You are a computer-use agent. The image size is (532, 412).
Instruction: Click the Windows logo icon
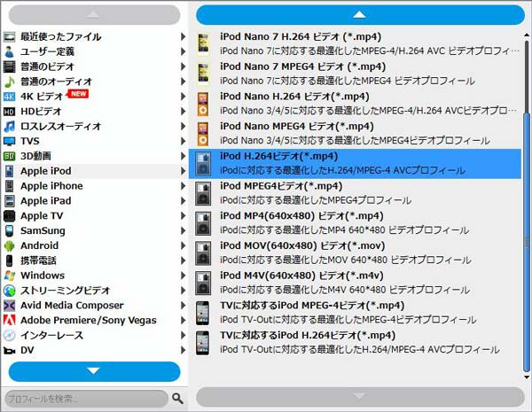[x=9, y=276]
